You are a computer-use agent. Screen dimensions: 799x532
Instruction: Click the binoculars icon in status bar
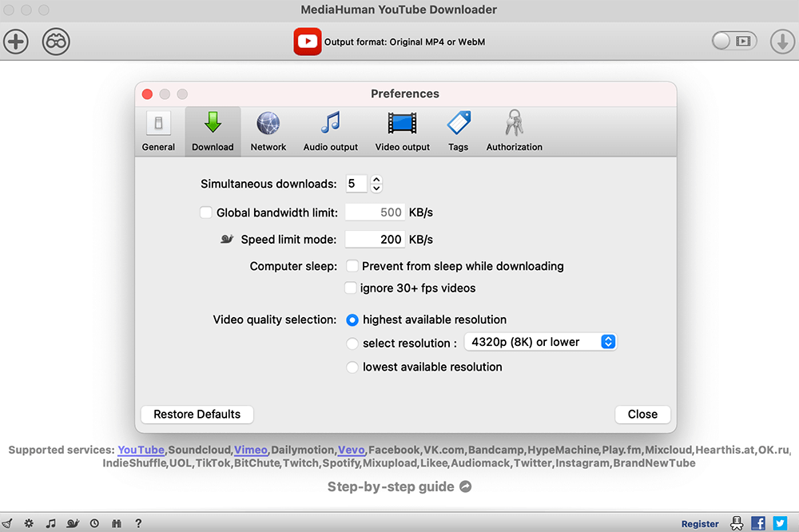(x=117, y=523)
